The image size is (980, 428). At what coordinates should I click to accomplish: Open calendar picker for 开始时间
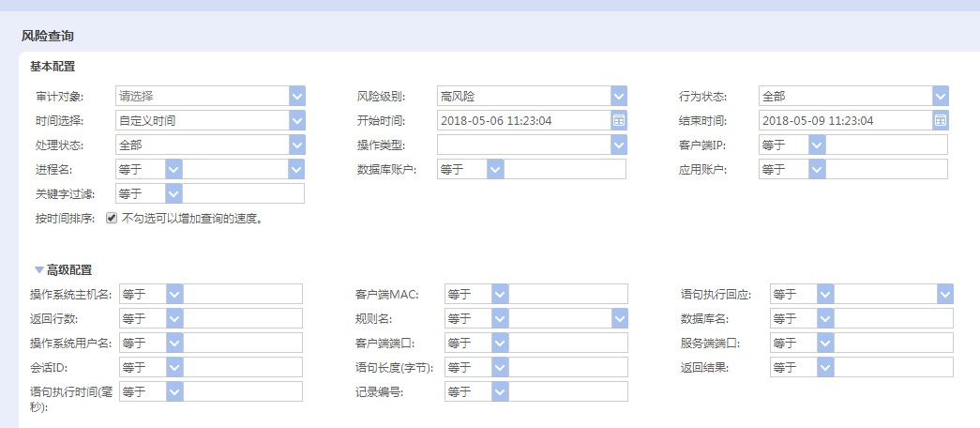619,120
